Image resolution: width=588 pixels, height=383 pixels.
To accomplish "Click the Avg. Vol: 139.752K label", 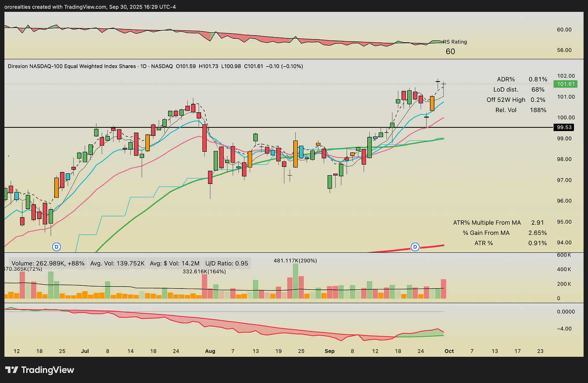I will click(117, 264).
